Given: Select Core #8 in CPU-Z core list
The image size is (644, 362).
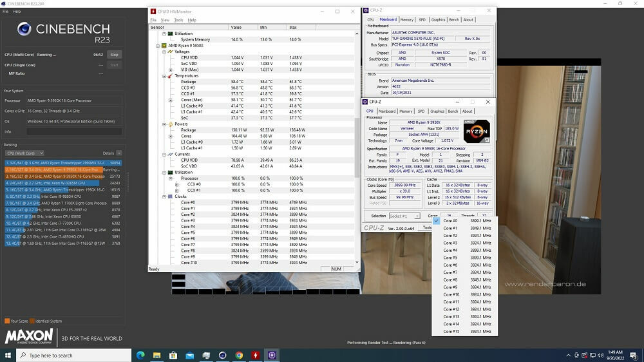Looking at the screenshot, I should click(464, 280).
